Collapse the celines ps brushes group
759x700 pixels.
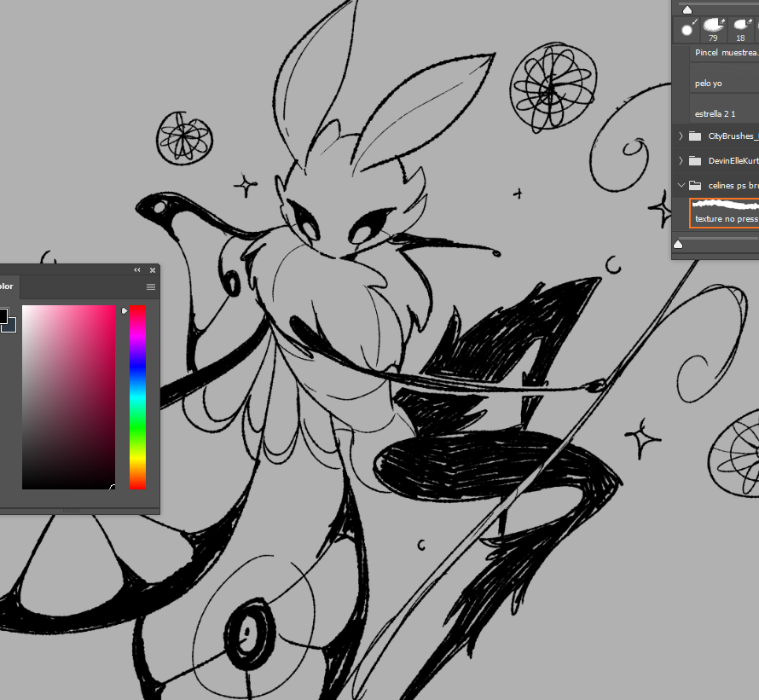pyautogui.click(x=681, y=185)
